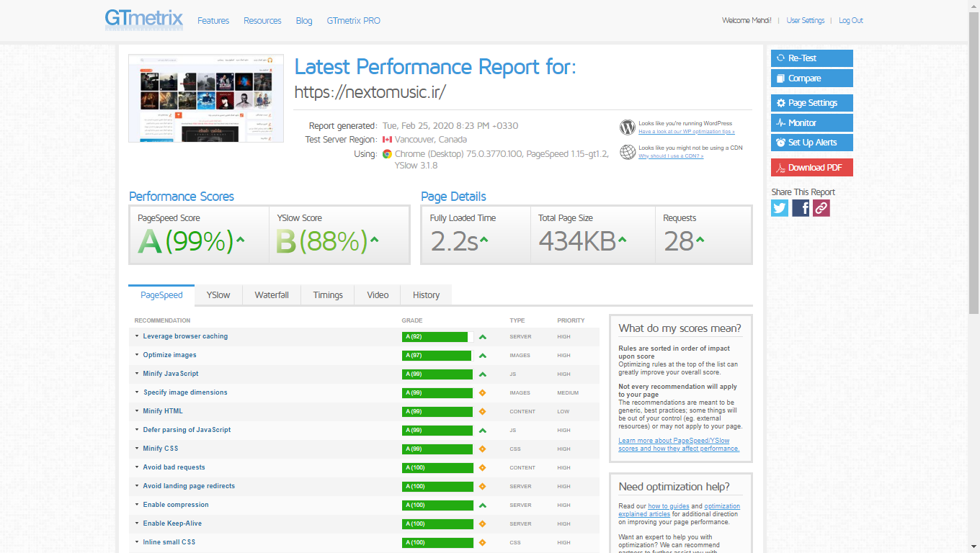
Task: Click Set Up Alerts button
Action: point(812,143)
